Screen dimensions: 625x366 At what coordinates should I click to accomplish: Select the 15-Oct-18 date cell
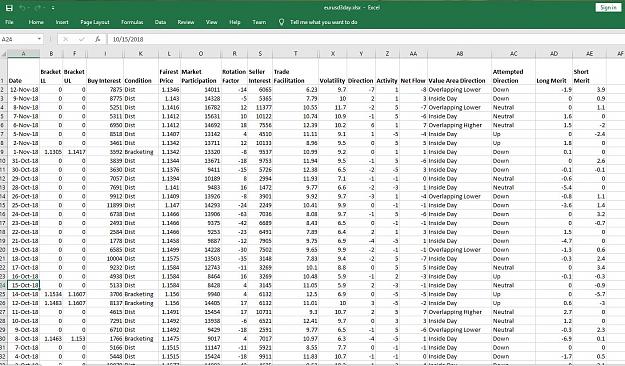pos(24,285)
